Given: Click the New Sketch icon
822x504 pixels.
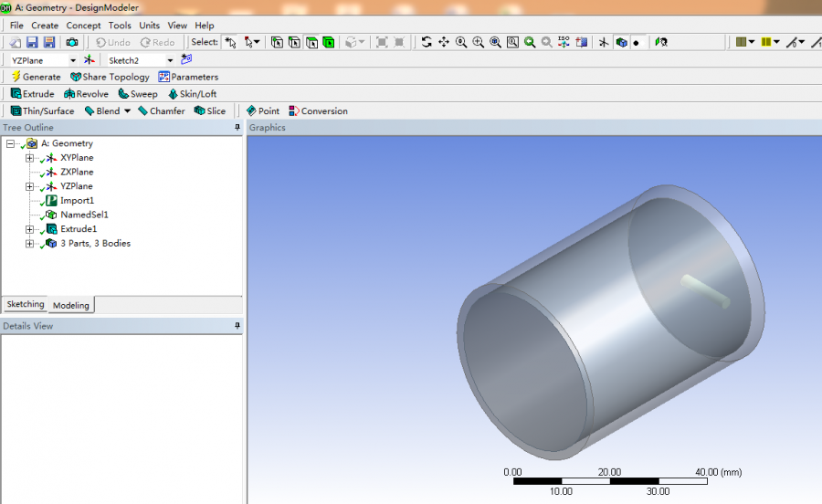Looking at the screenshot, I should point(187,60).
